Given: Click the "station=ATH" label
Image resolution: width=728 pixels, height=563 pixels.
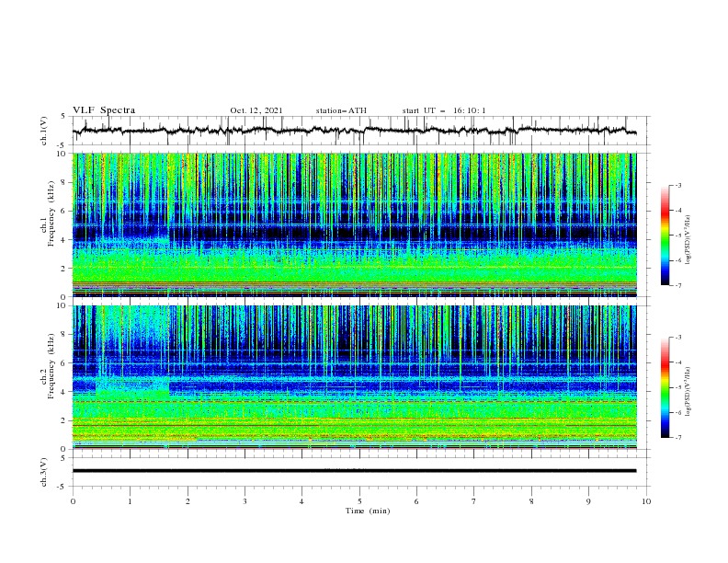Looking at the screenshot, I should click(341, 110).
